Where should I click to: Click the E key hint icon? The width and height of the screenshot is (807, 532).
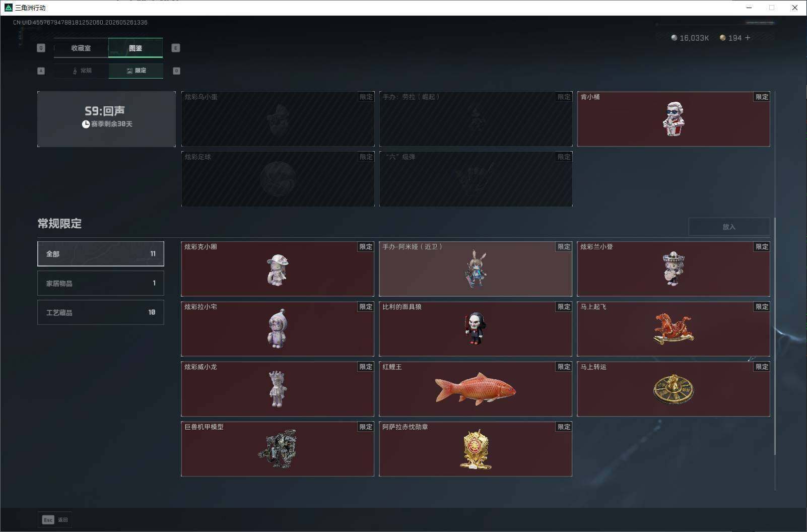[176, 48]
